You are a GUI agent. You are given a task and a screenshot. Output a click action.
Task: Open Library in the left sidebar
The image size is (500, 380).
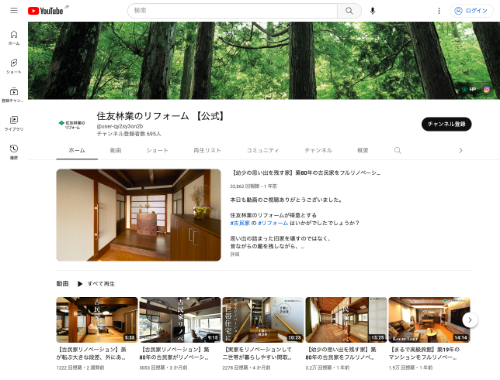pos(14,124)
